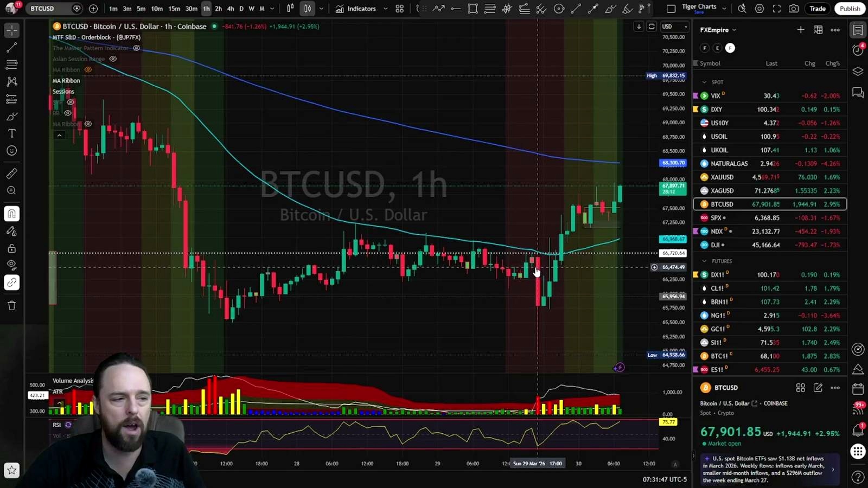Open the alerts clock icon in right sidebar
This screenshot has height=488, width=868.
(x=858, y=50)
